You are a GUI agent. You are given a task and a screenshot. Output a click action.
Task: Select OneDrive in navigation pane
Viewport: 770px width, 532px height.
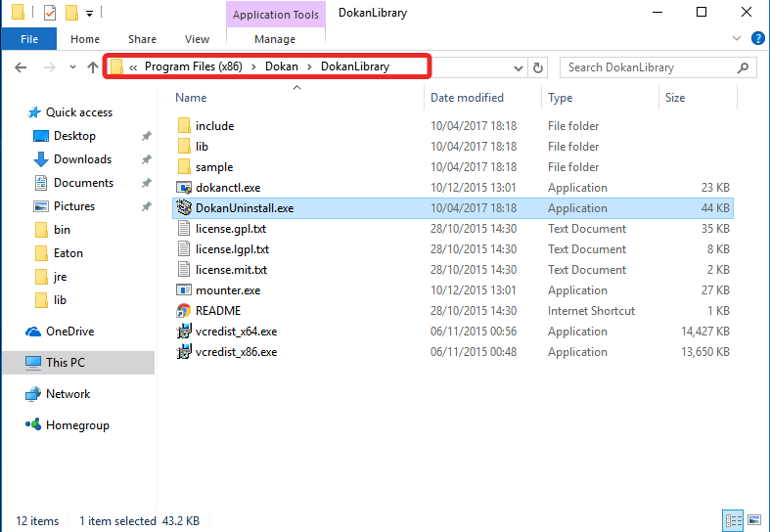coord(69,332)
